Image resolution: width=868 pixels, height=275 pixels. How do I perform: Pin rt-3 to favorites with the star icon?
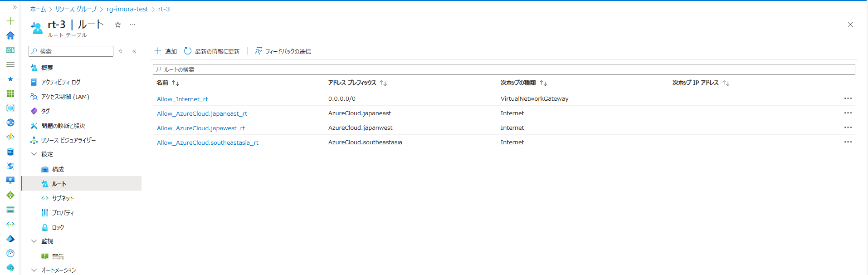(118, 25)
